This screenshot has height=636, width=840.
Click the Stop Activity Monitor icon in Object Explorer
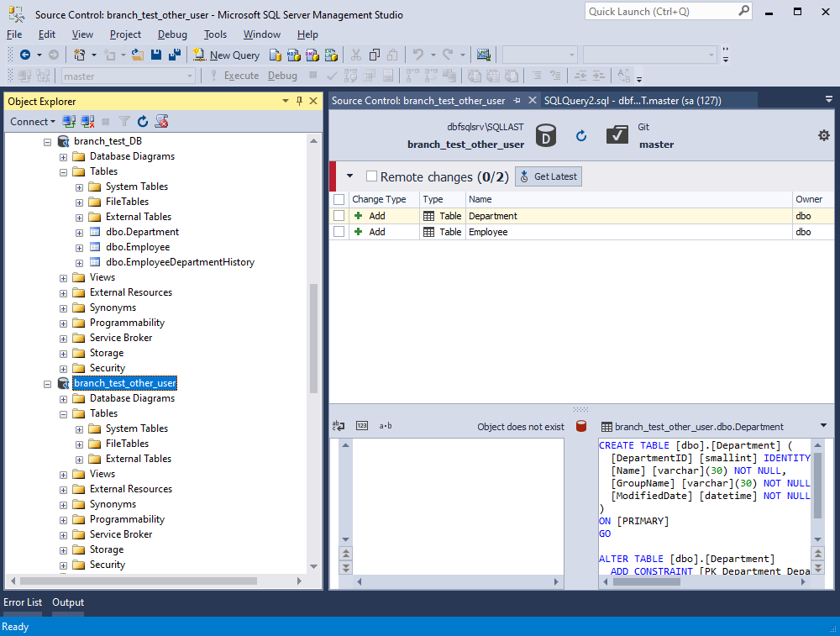click(162, 122)
